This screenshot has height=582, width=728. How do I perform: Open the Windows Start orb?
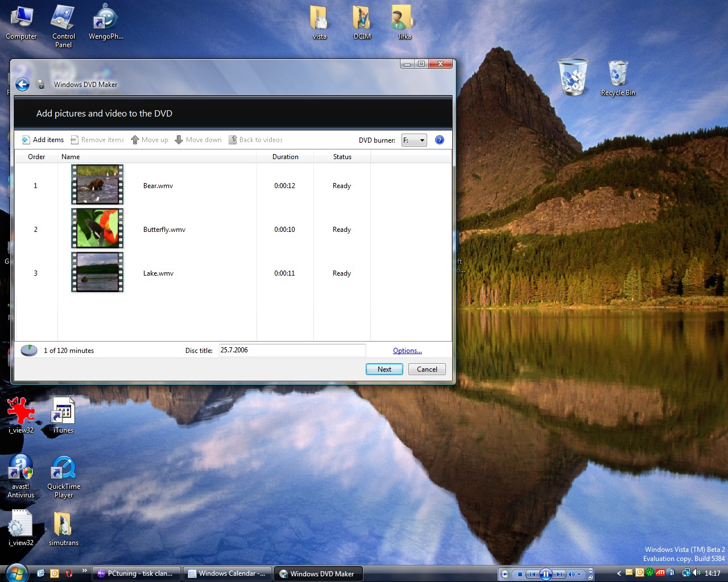(x=16, y=573)
